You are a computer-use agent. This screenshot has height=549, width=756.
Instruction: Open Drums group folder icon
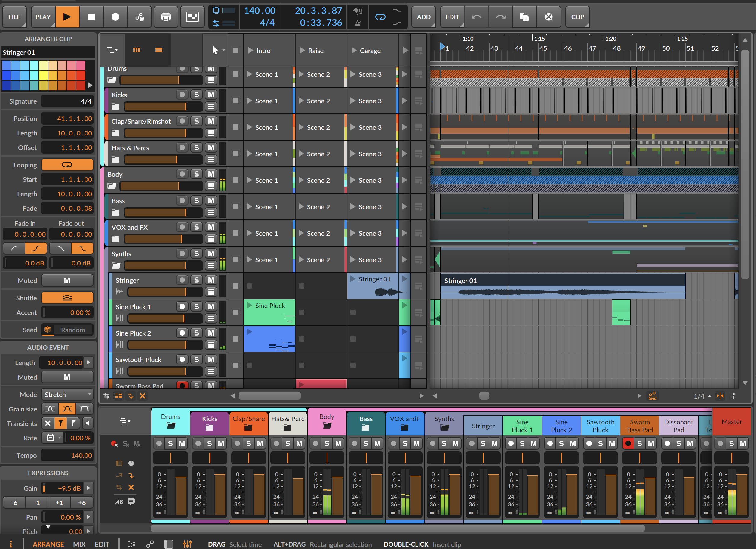(x=112, y=80)
